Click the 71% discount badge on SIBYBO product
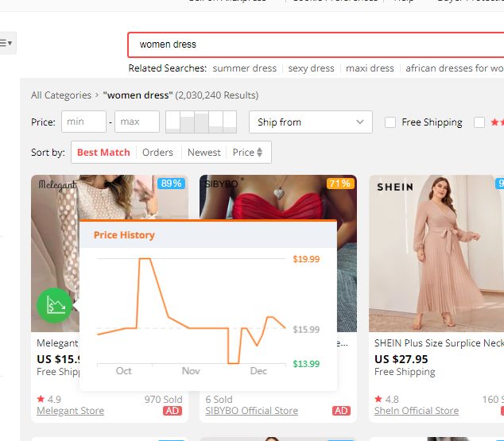Viewport: 504px width, 441px height. click(339, 184)
